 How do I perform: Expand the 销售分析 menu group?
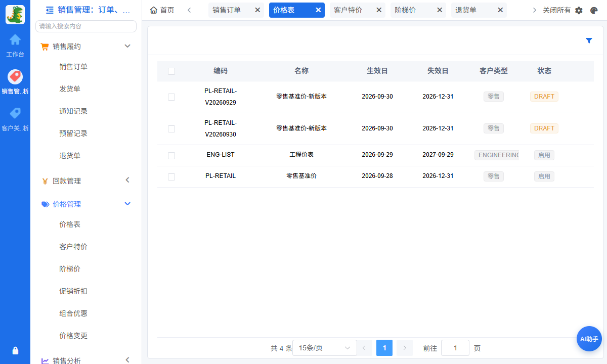click(127, 360)
